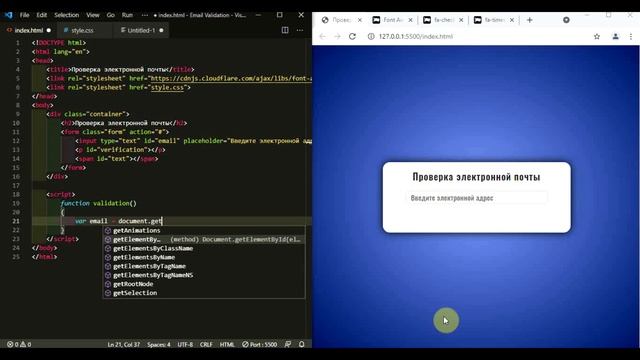
Task: Select getSelection suggestion
Action: coord(203,293)
